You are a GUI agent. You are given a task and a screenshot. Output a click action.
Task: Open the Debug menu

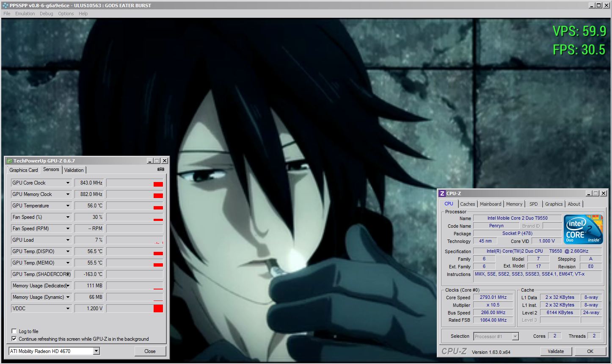(47, 14)
